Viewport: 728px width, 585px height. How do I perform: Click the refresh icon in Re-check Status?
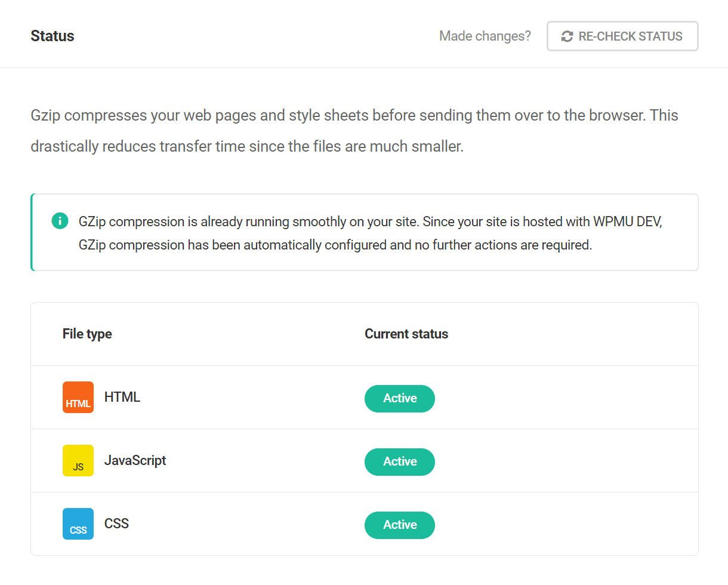[x=567, y=36]
